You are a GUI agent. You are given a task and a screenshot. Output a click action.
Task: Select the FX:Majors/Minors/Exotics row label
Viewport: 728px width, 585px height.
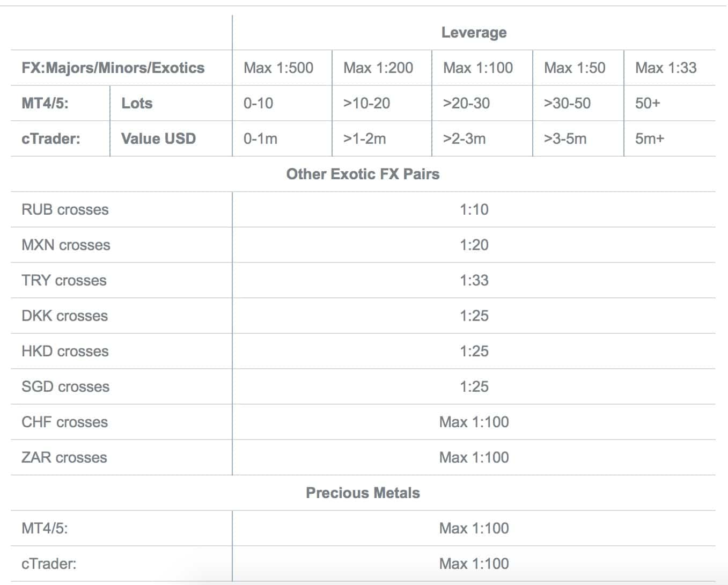pos(113,68)
